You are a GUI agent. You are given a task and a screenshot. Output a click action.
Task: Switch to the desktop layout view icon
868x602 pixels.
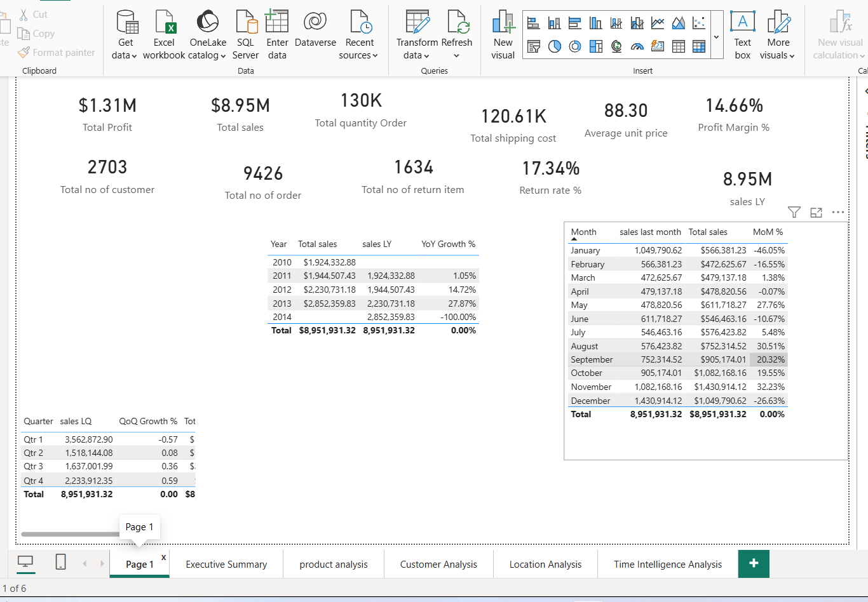[25, 562]
